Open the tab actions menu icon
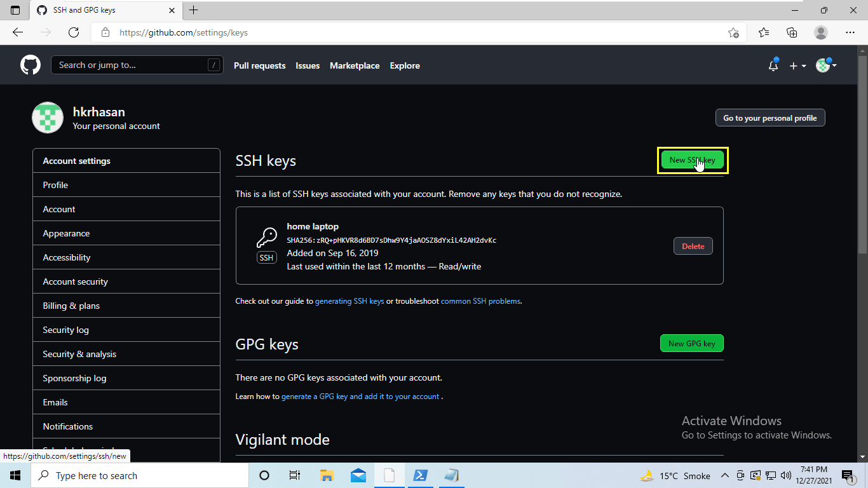 point(15,10)
